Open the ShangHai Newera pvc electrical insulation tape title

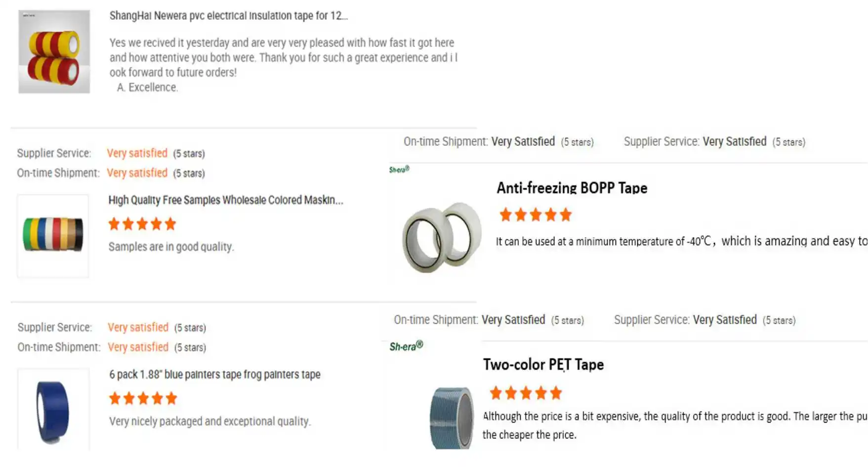pyautogui.click(x=229, y=16)
